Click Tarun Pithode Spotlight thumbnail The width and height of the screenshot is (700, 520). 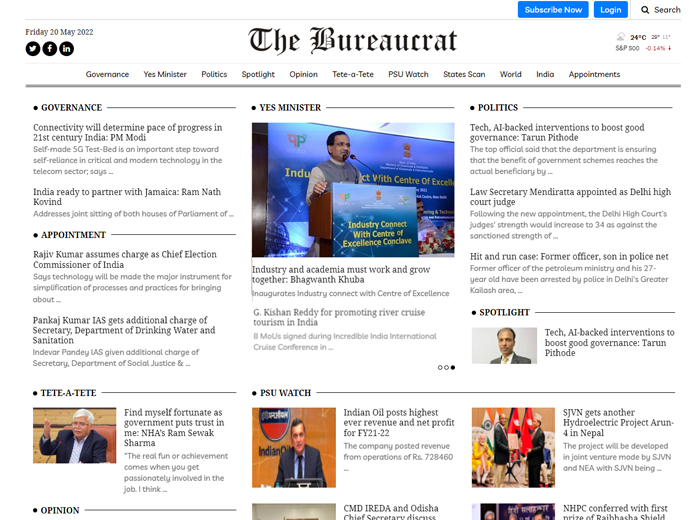(504, 346)
